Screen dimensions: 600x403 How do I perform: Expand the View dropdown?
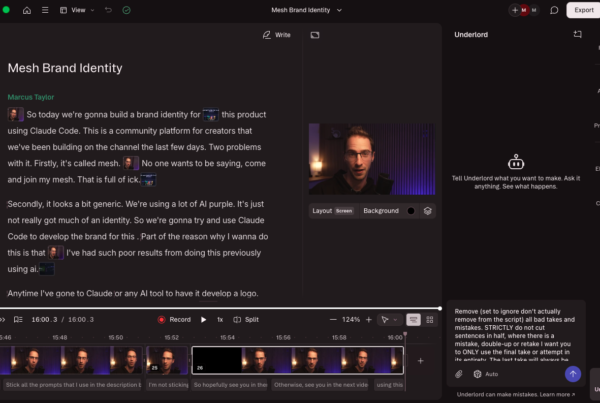coord(77,10)
